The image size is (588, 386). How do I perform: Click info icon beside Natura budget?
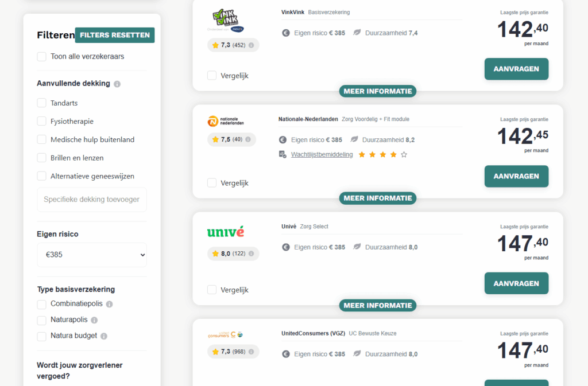point(104,336)
